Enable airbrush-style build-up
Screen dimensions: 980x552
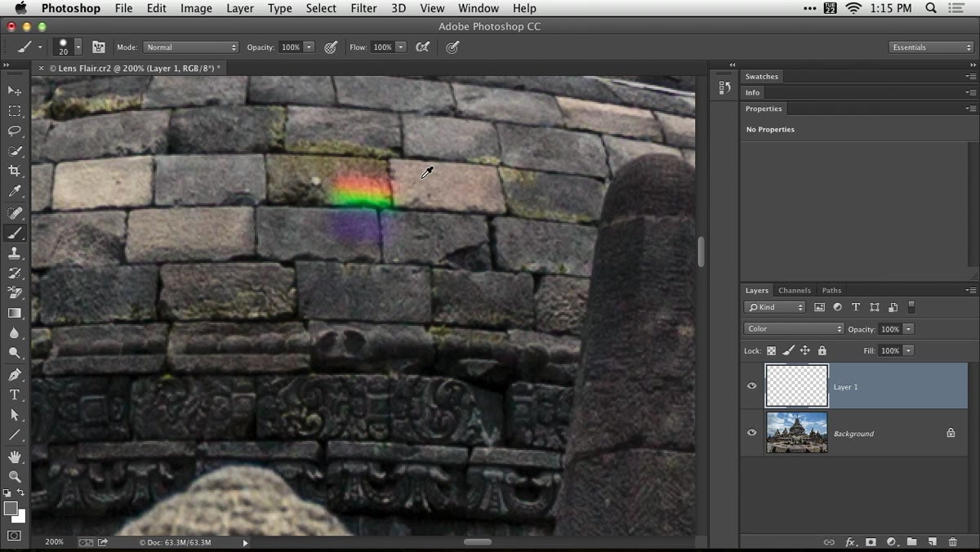[x=422, y=47]
